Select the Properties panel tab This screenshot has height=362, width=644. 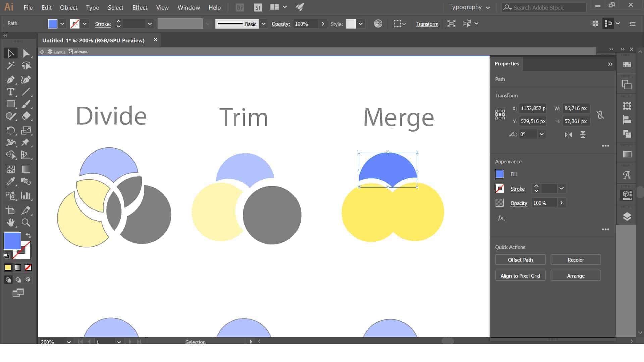506,64
